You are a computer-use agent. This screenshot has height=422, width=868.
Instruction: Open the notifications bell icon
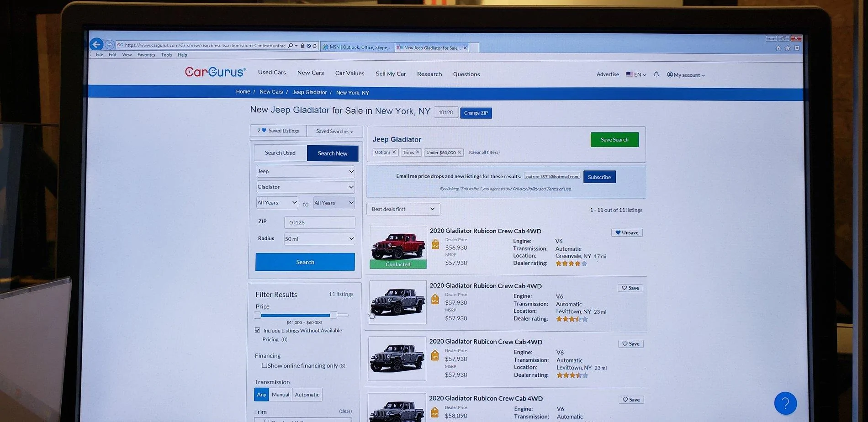point(656,74)
